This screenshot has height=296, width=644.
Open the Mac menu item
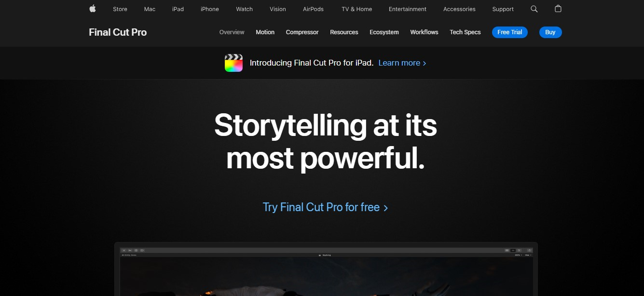pyautogui.click(x=150, y=9)
